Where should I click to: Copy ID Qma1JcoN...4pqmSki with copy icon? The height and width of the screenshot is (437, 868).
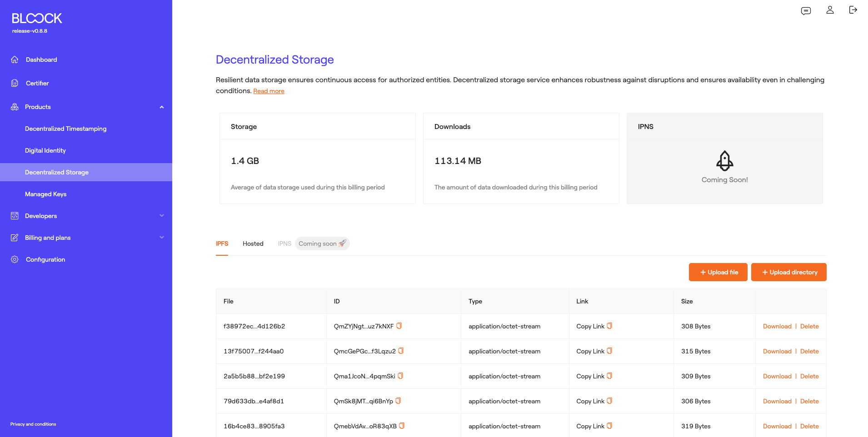point(400,376)
